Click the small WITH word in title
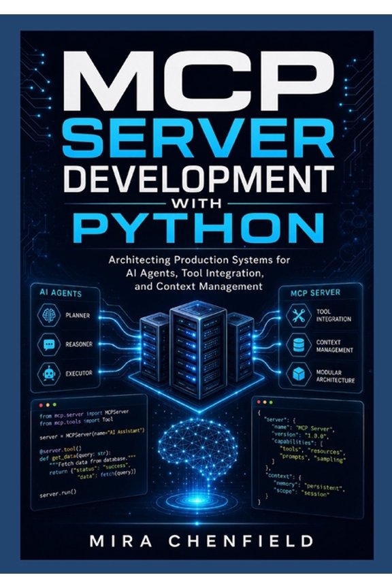 point(196,203)
